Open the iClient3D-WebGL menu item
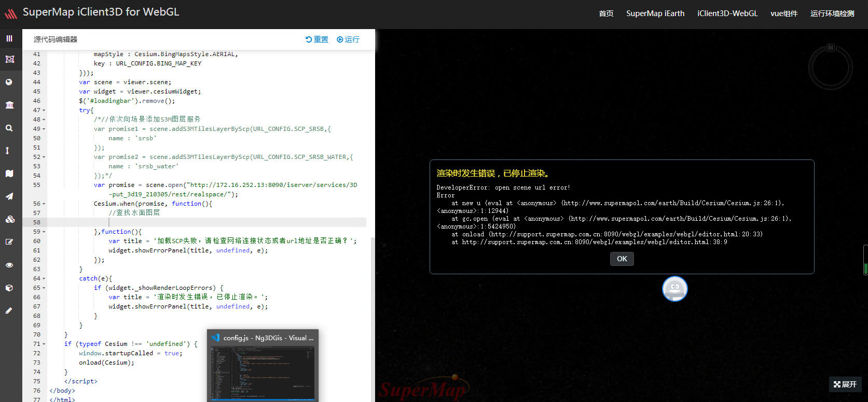Screen dimensions: 868x402 (727, 14)
